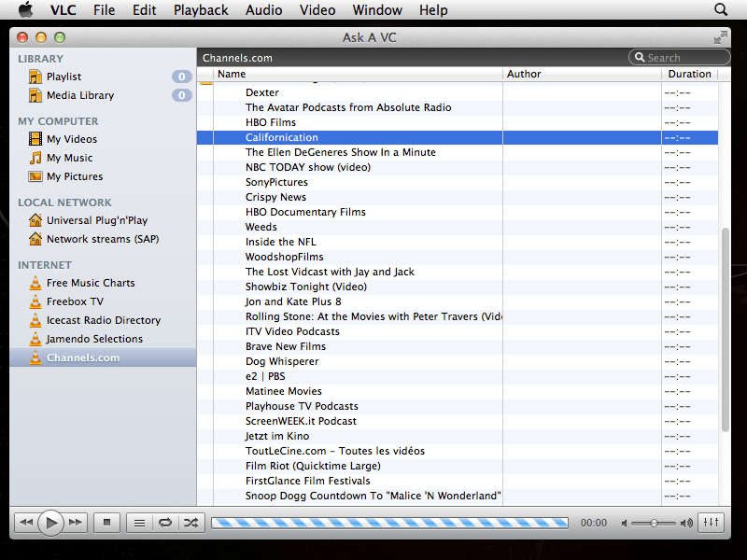
Task: Sort by the Name column header
Action: [358, 74]
